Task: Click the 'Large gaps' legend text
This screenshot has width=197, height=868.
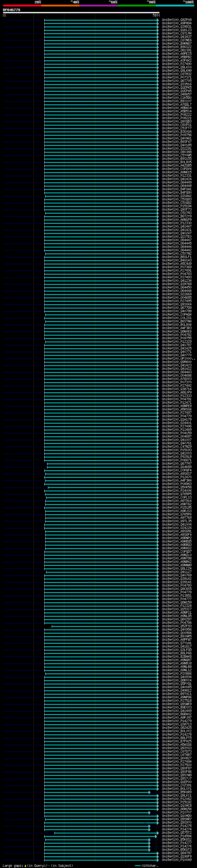Action: click(14, 865)
